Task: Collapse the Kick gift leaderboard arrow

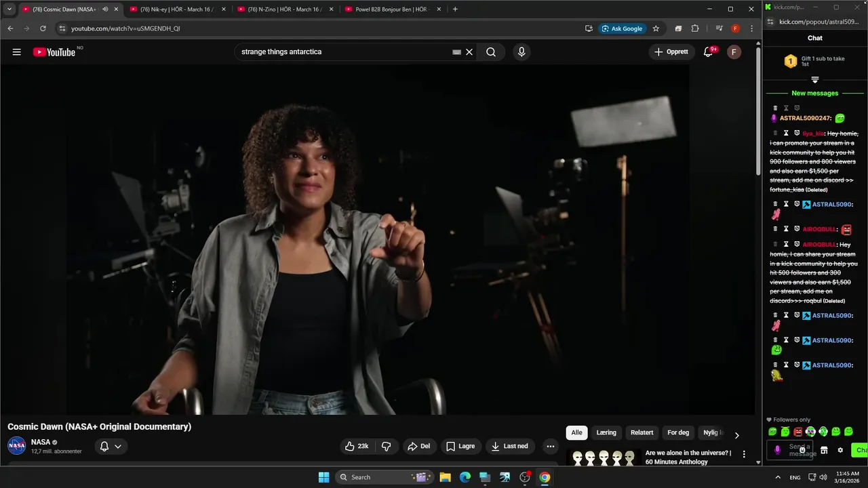Action: 815,80
